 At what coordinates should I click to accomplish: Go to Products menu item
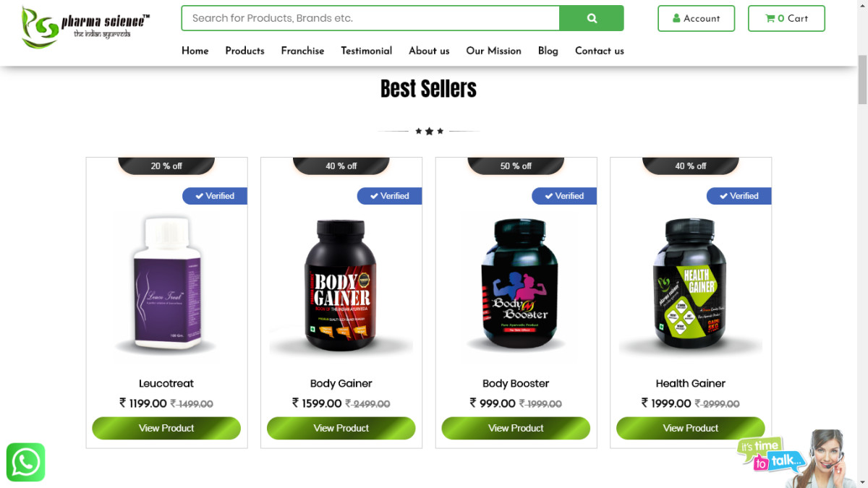[244, 51]
